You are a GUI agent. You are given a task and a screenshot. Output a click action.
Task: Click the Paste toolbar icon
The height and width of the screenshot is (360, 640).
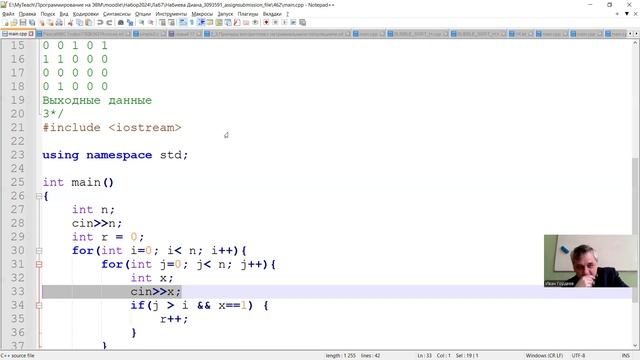[x=88, y=22]
